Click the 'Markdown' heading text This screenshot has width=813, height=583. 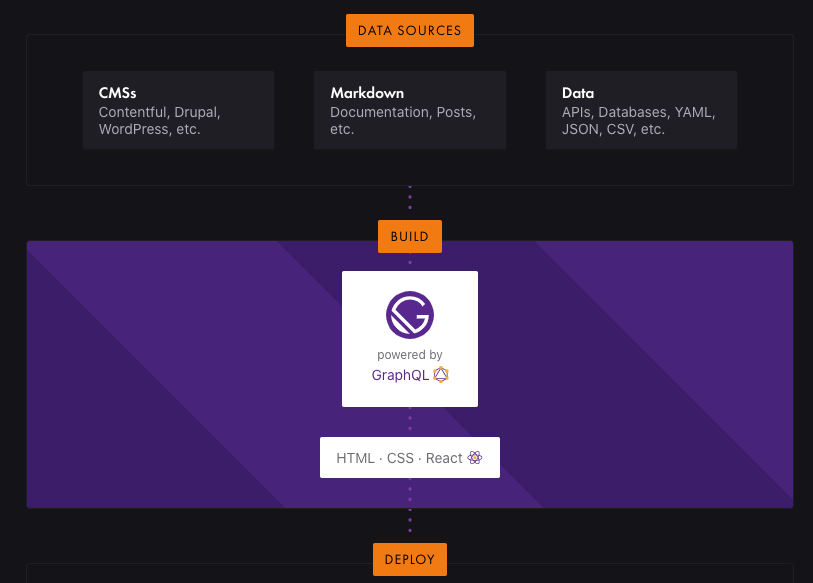pos(367,93)
